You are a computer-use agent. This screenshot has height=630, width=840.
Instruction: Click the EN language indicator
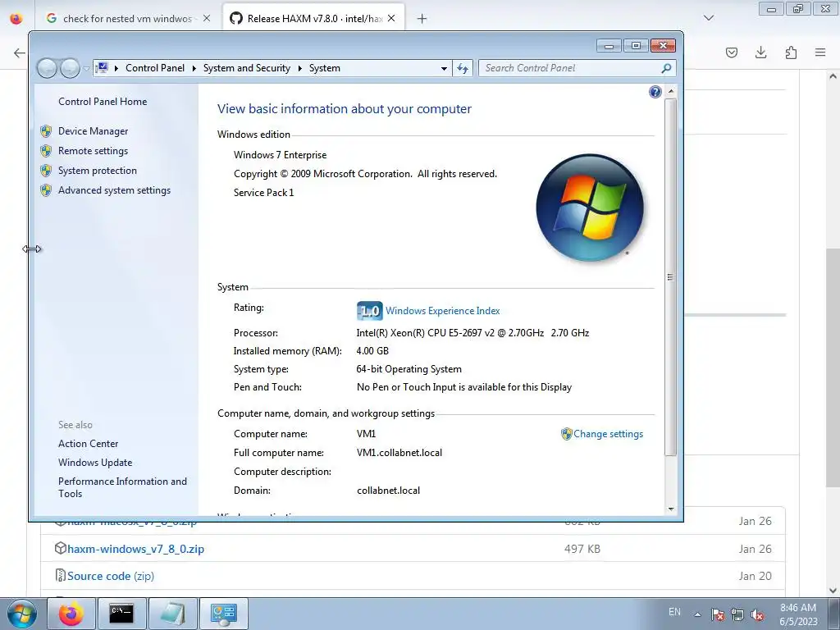coord(674,612)
